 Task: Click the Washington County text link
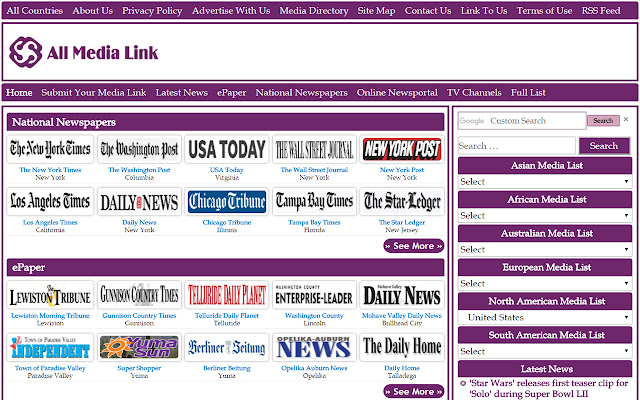[314, 316]
